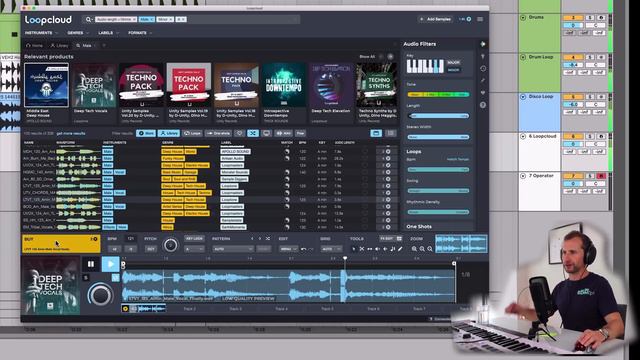Select the detailed view layout icon
The width and height of the screenshot is (640, 360).
click(376, 133)
